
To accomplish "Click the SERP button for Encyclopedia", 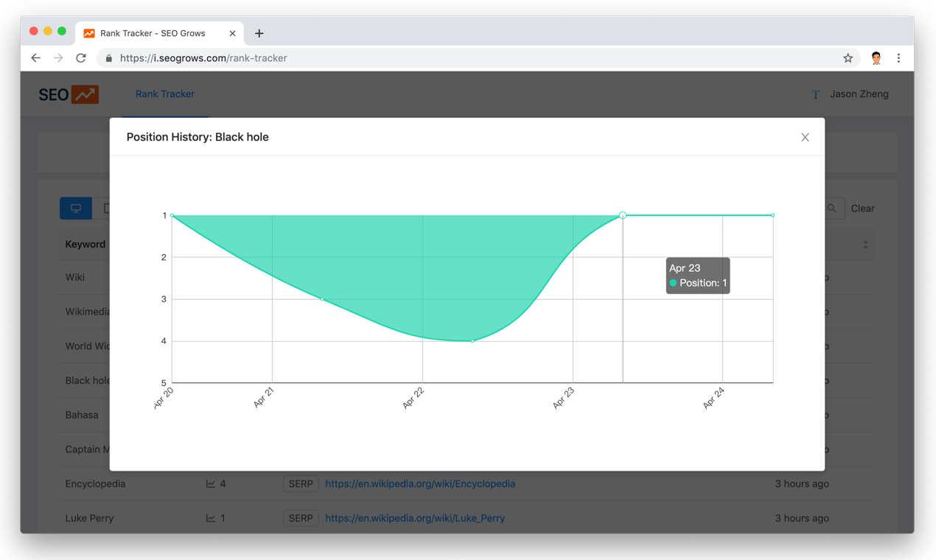I will [x=301, y=484].
